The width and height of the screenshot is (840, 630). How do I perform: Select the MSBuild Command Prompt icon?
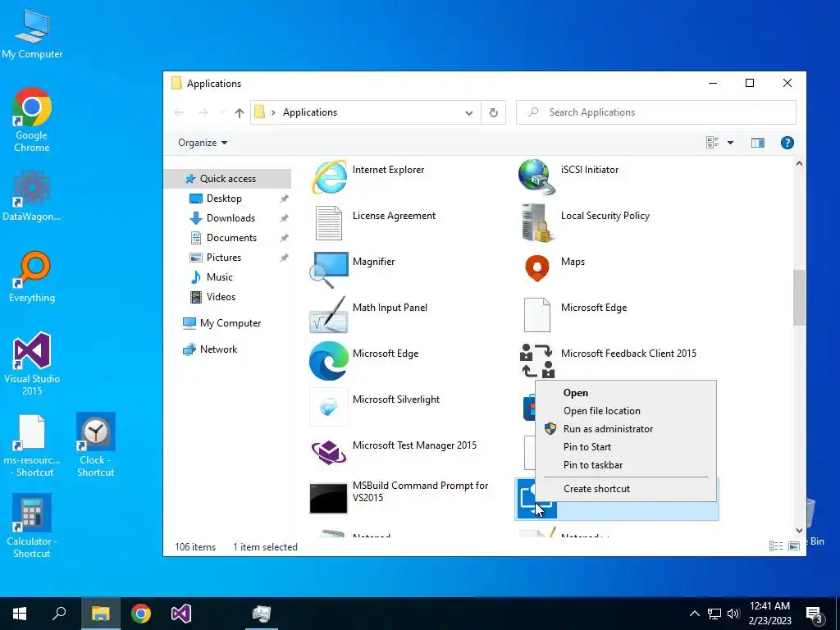click(x=328, y=498)
